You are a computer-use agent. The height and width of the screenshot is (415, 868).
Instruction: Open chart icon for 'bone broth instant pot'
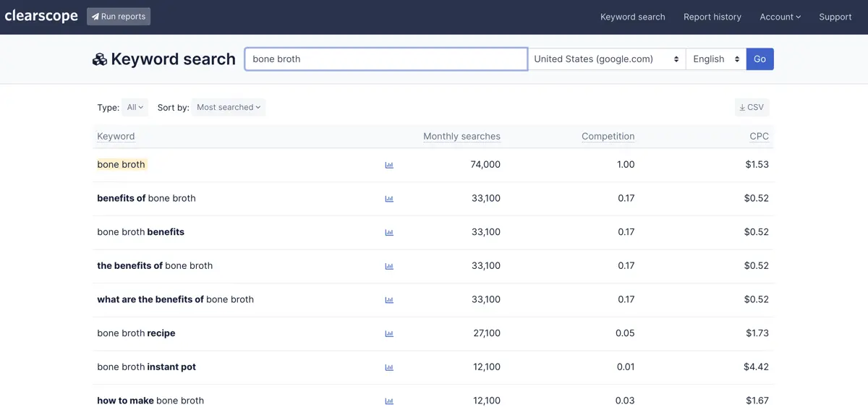tap(389, 367)
